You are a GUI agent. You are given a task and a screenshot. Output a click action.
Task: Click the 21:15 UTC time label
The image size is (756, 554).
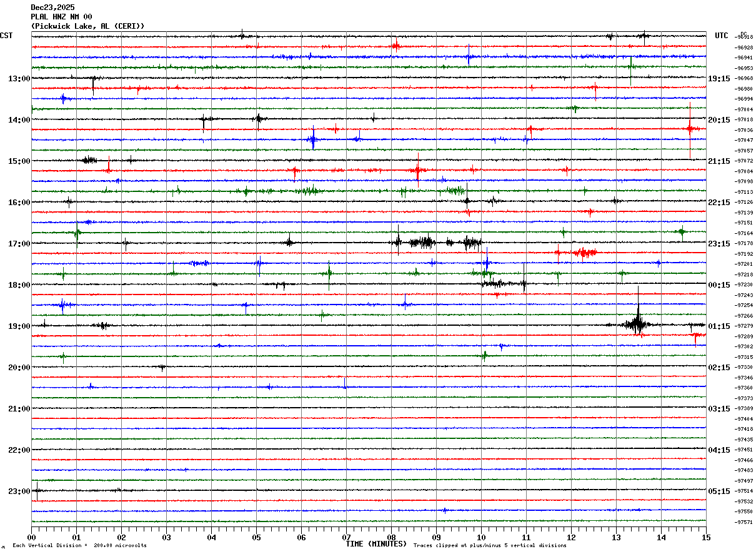719,161
